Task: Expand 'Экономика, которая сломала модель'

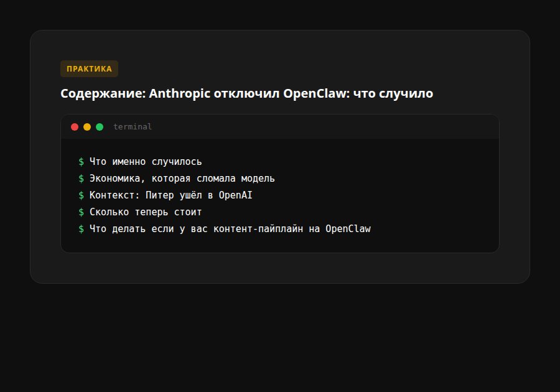Action: [x=182, y=178]
